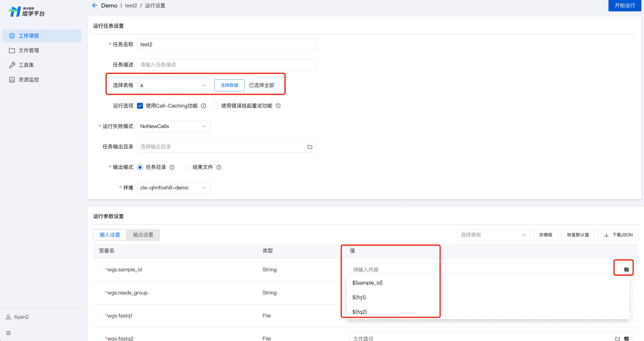Click the 任务输出目录 input field
The width and height of the screenshot is (644, 341).
click(226, 147)
